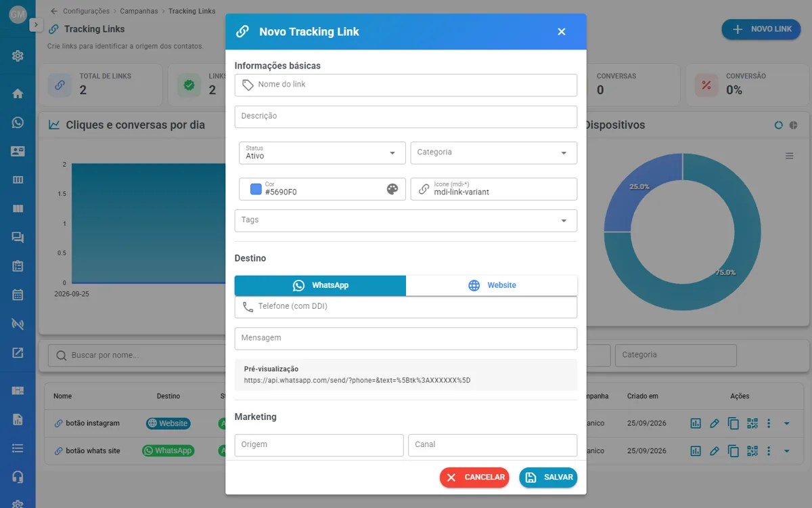Open chat conversations icon in sidebar
Image resolution: width=812 pixels, height=508 pixels.
(x=18, y=238)
